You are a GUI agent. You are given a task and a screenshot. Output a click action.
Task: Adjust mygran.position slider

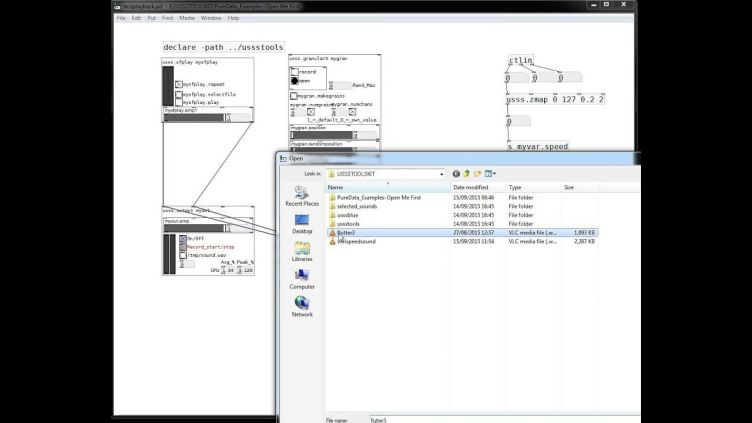(x=321, y=135)
